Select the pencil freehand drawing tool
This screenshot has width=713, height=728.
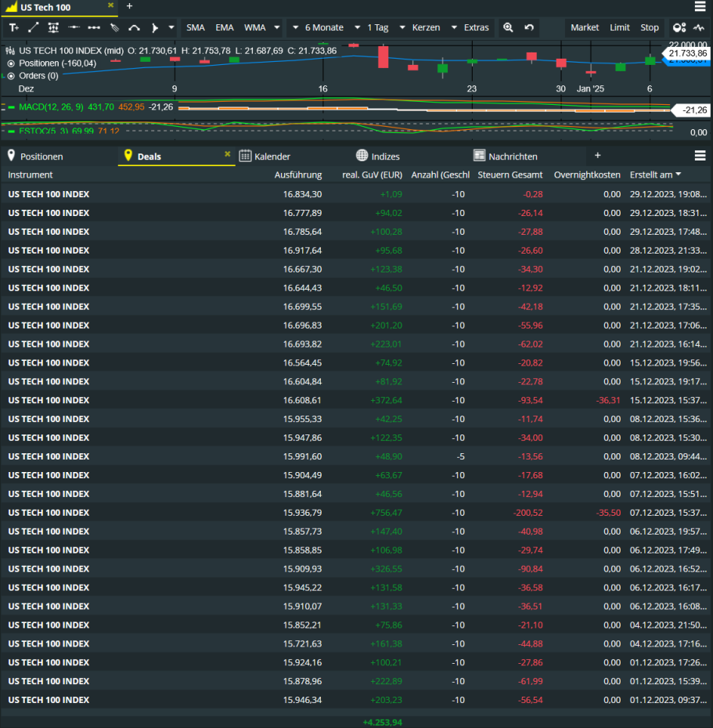point(114,28)
